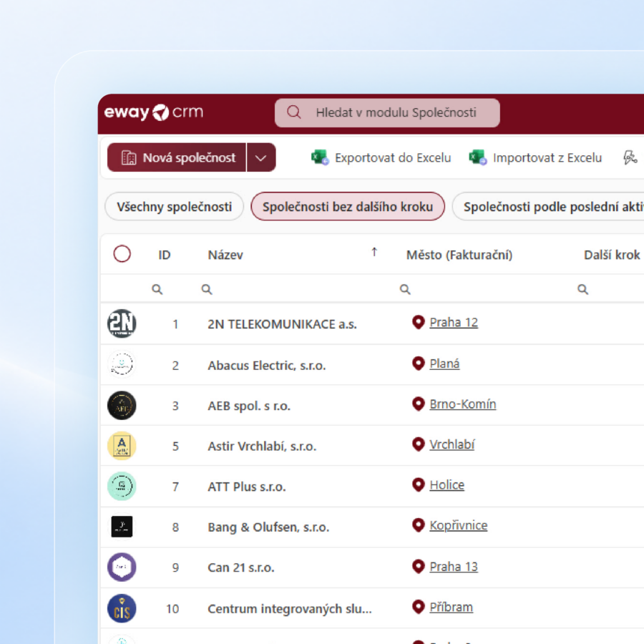Click map pin icon beside Praha 13
The height and width of the screenshot is (644, 644).
coord(418,567)
